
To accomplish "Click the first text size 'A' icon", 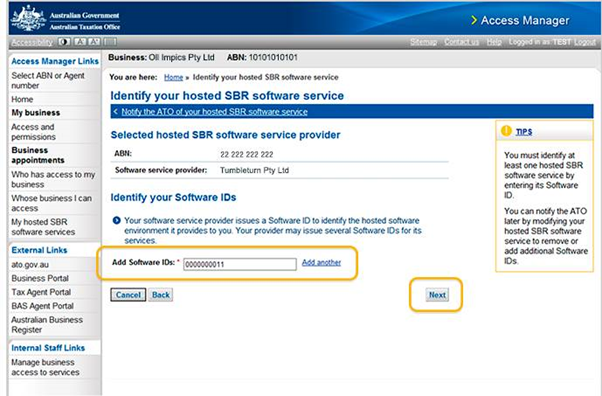I will [x=79, y=41].
